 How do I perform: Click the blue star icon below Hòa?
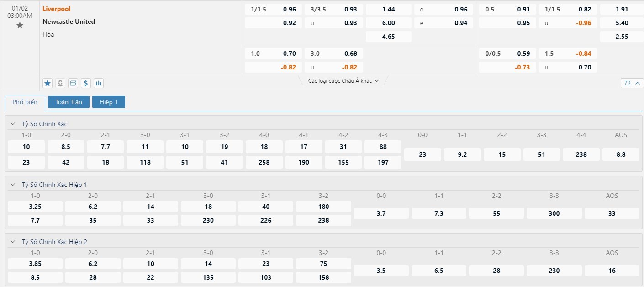[x=47, y=83]
